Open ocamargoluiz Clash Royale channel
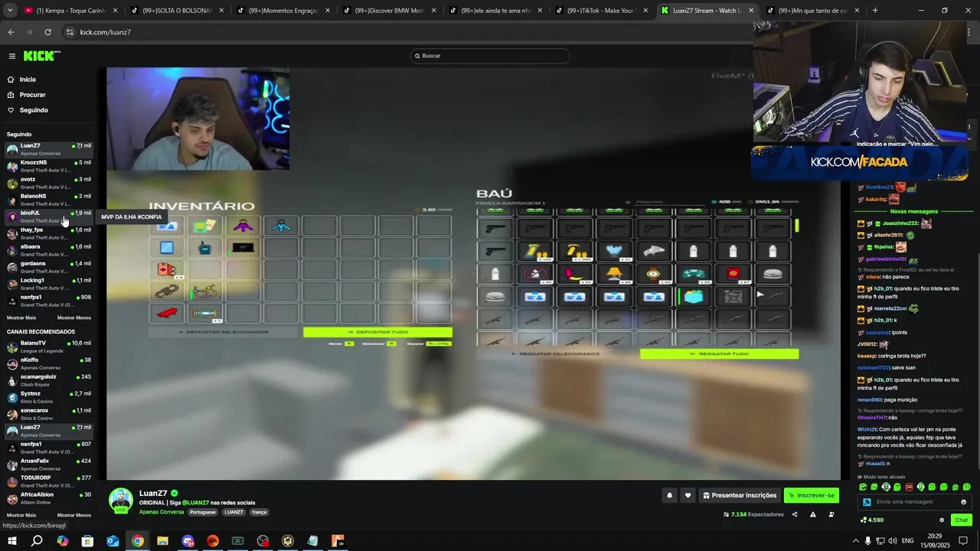Screen dimensions: 980x551 pyautogui.click(x=49, y=380)
